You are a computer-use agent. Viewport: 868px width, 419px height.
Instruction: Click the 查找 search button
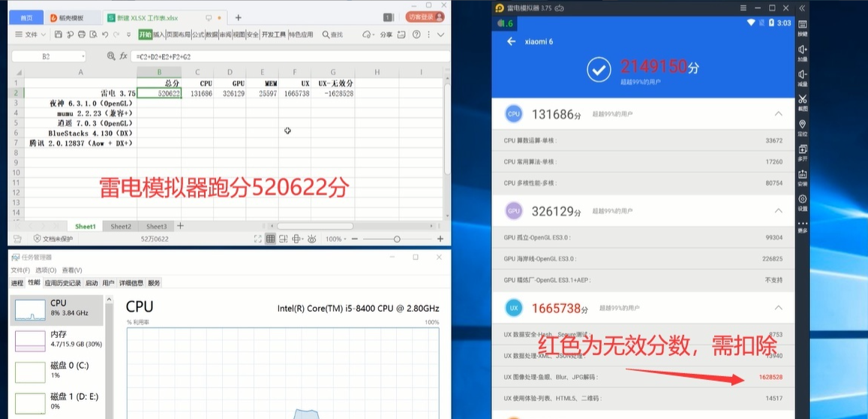[x=332, y=35]
